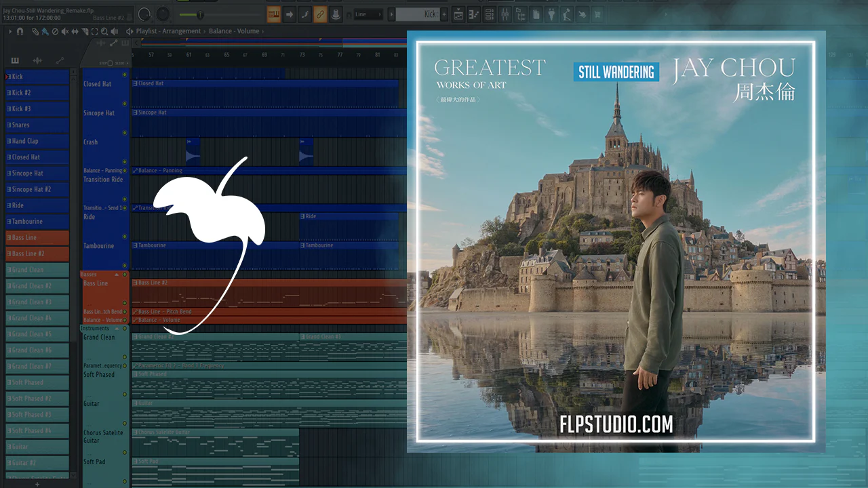Select the Slice tool in playlist toolbar
Viewport: 868px width, 488px height.
[x=85, y=31]
